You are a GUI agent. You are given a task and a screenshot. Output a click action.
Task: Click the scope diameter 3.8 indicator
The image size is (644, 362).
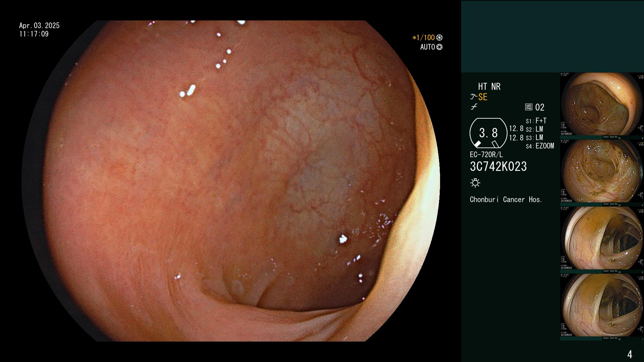click(x=488, y=133)
